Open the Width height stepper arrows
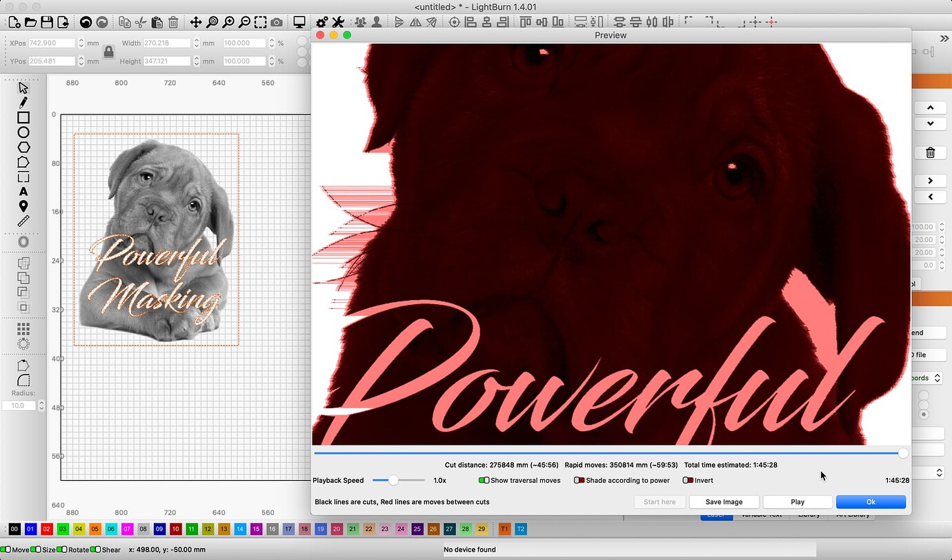Viewport: 952px width, 560px height. [x=197, y=43]
